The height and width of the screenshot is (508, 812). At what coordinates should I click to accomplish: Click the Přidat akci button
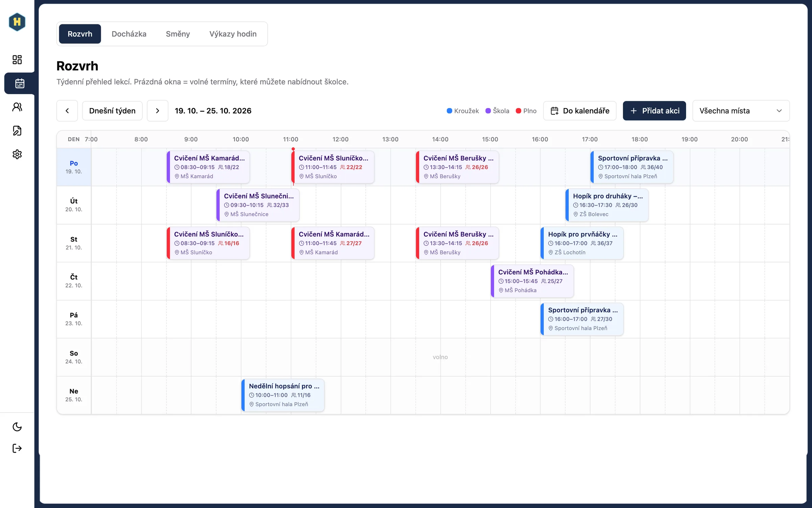pos(654,111)
